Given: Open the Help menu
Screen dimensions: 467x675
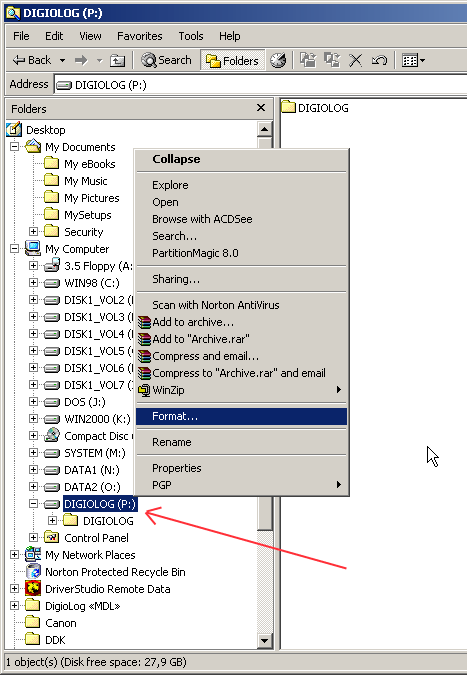Looking at the screenshot, I should [229, 36].
